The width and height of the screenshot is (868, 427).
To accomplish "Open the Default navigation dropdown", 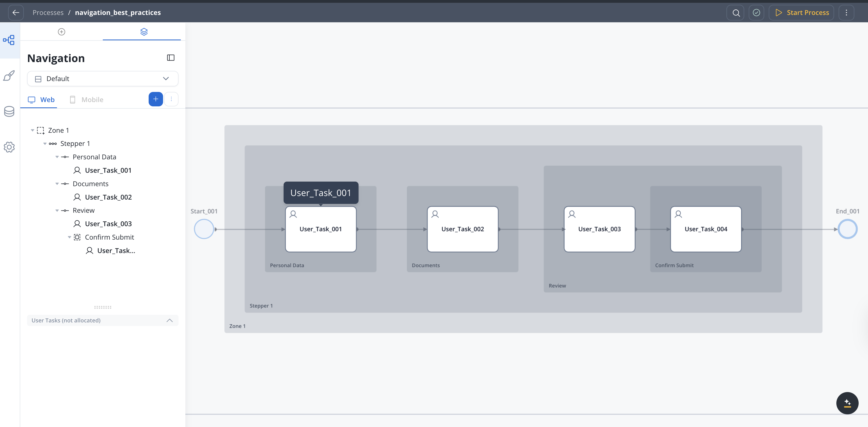I will [x=103, y=79].
